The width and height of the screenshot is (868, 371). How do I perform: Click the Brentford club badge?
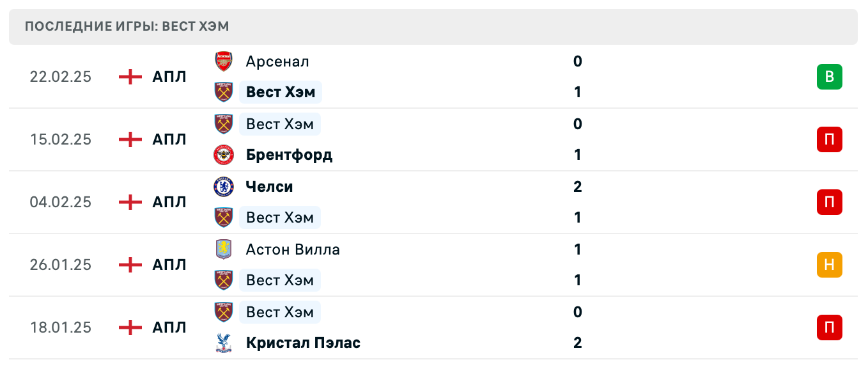[224, 155]
